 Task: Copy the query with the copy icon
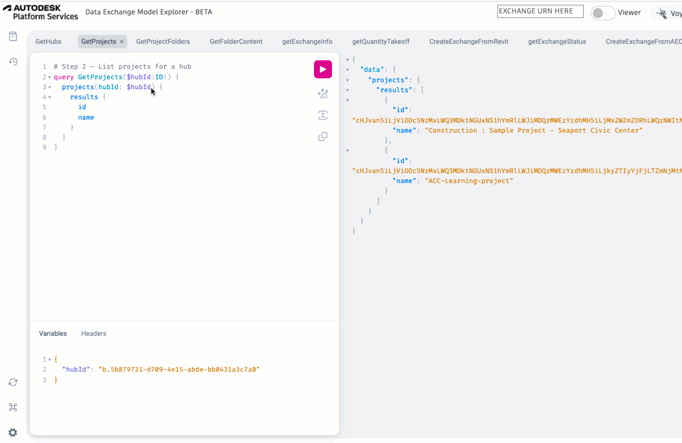pyautogui.click(x=323, y=137)
